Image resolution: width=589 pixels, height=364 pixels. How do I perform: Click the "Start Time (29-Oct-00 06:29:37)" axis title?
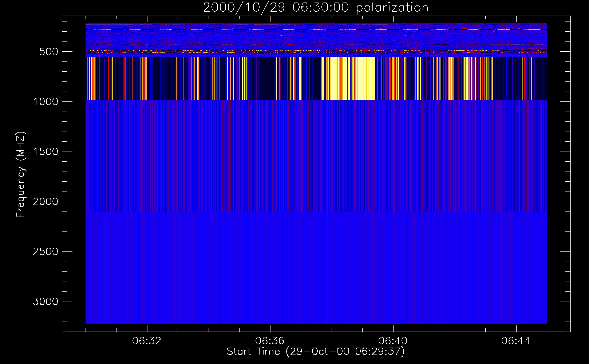[x=316, y=352]
